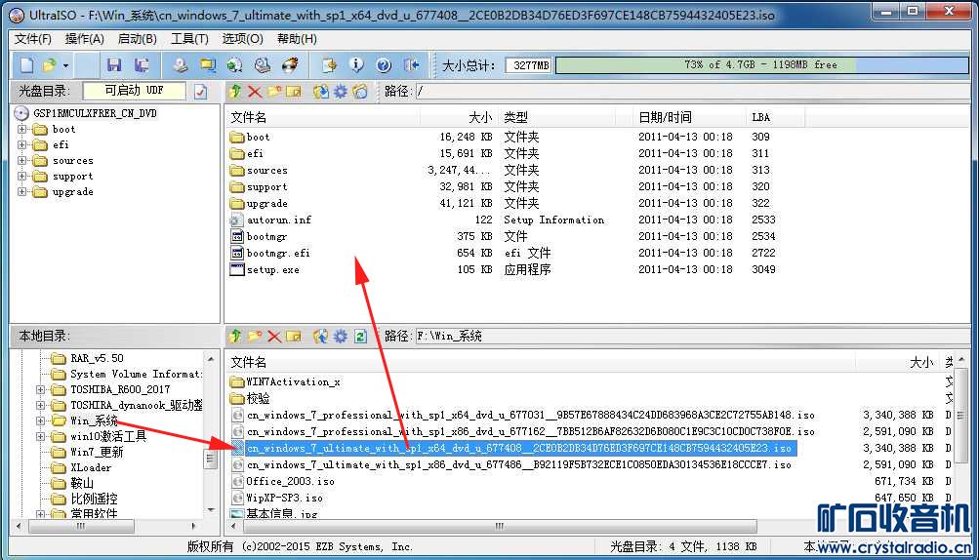Click New Folder icon in local pane toolbar
The height and width of the screenshot is (560, 979).
[x=254, y=337]
